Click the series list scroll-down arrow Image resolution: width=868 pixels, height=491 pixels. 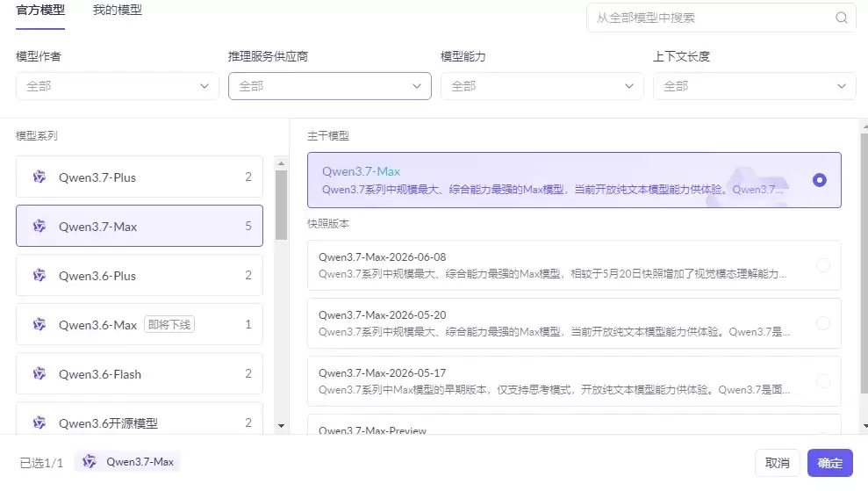point(281,426)
